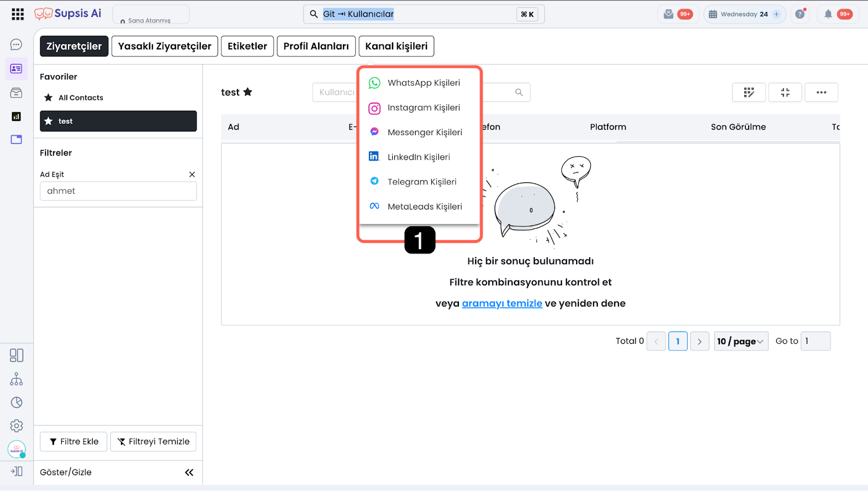Select WhatsApp Kişileri from the menu
The image size is (868, 491).
423,83
